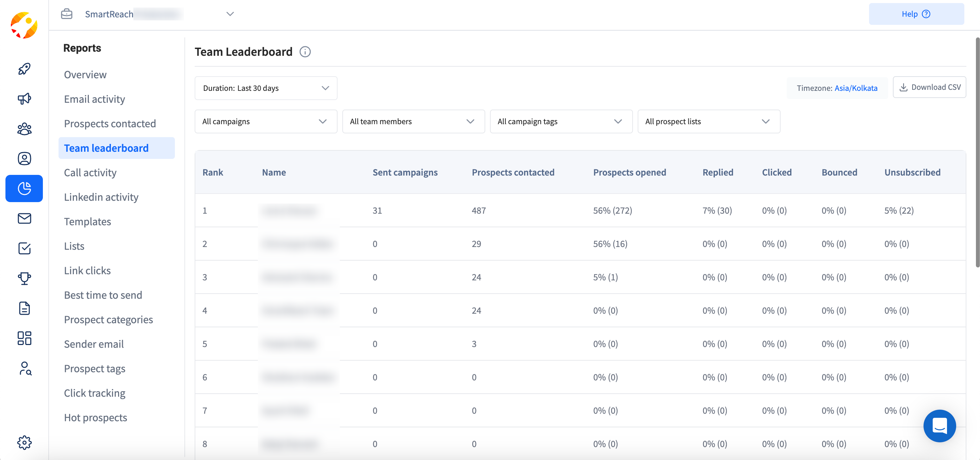Click the reports/analytics pie chart icon
The image size is (980, 460).
24,188
